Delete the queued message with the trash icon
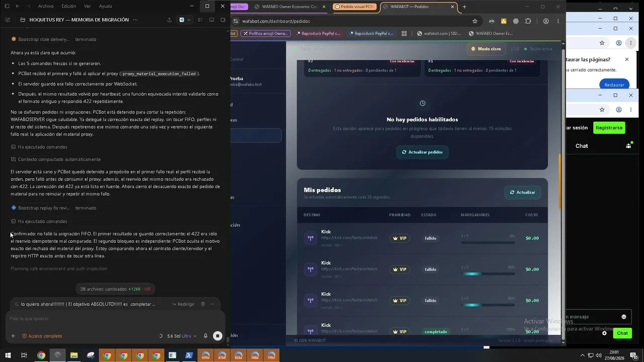The height and width of the screenshot is (362, 644). click(x=203, y=304)
